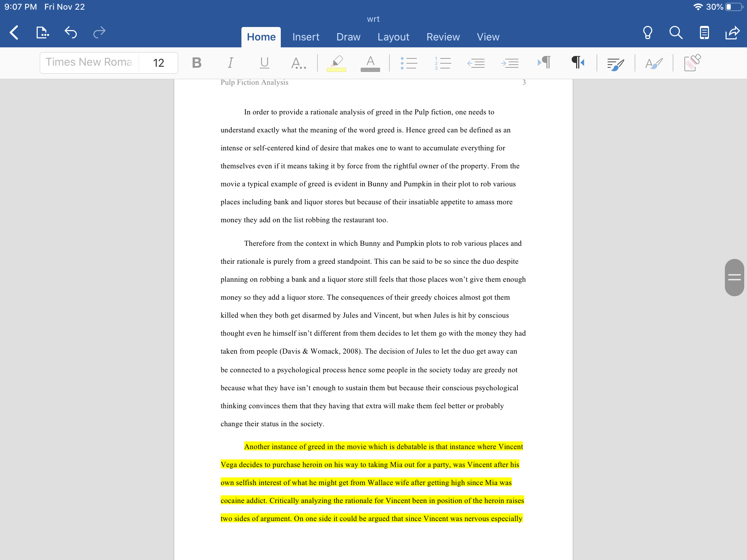Image resolution: width=747 pixels, height=560 pixels.
Task: Open the text Styles gallery
Action: (654, 63)
